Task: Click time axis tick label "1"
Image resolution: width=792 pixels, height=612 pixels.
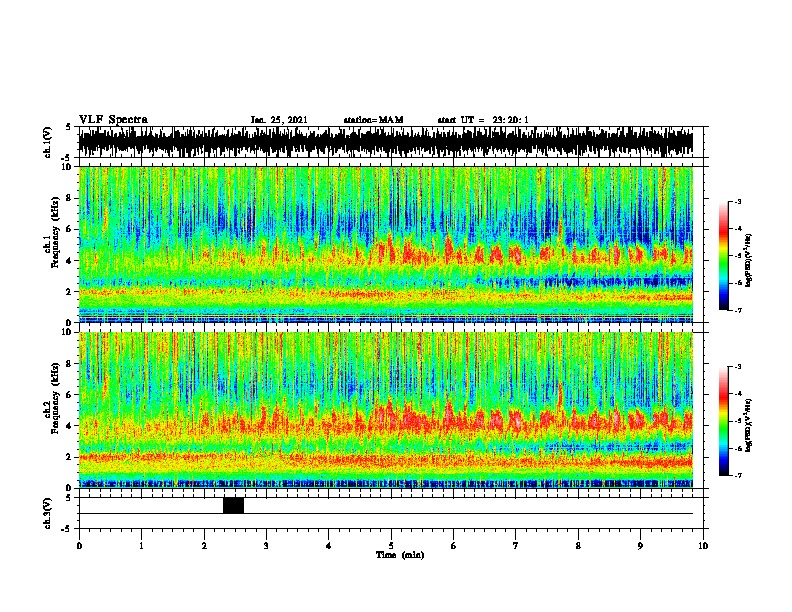Action: [141, 546]
